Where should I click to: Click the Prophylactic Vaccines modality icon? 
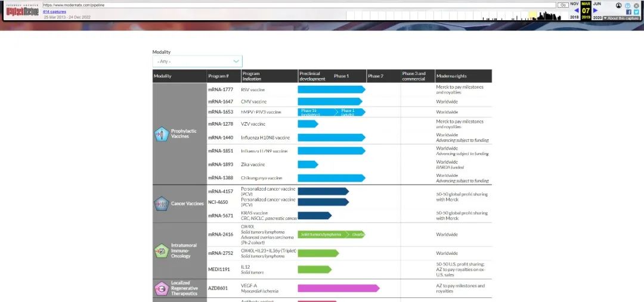click(x=162, y=134)
